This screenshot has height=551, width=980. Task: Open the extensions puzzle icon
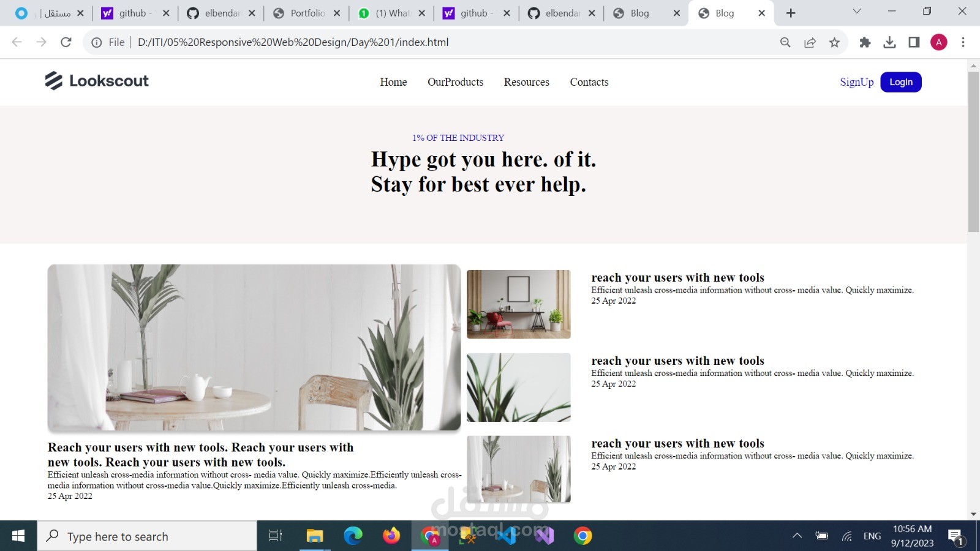click(865, 42)
